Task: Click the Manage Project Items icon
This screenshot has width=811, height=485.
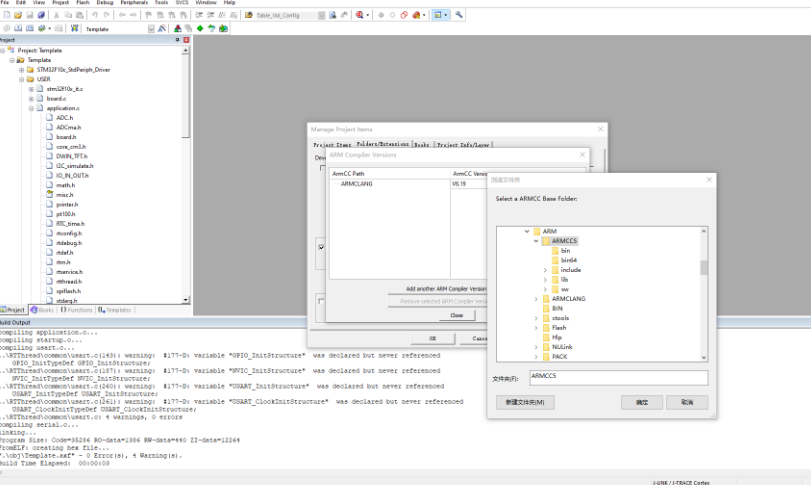Action: (x=177, y=28)
